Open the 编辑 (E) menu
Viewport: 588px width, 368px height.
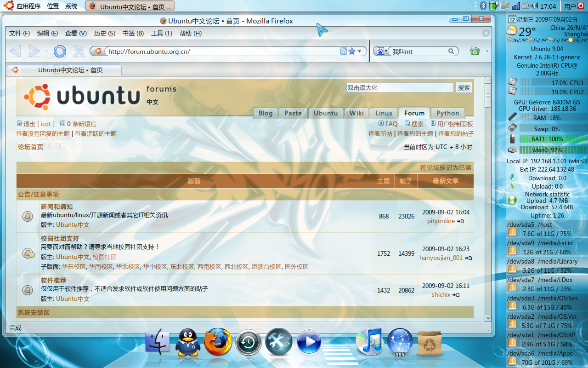(x=47, y=33)
